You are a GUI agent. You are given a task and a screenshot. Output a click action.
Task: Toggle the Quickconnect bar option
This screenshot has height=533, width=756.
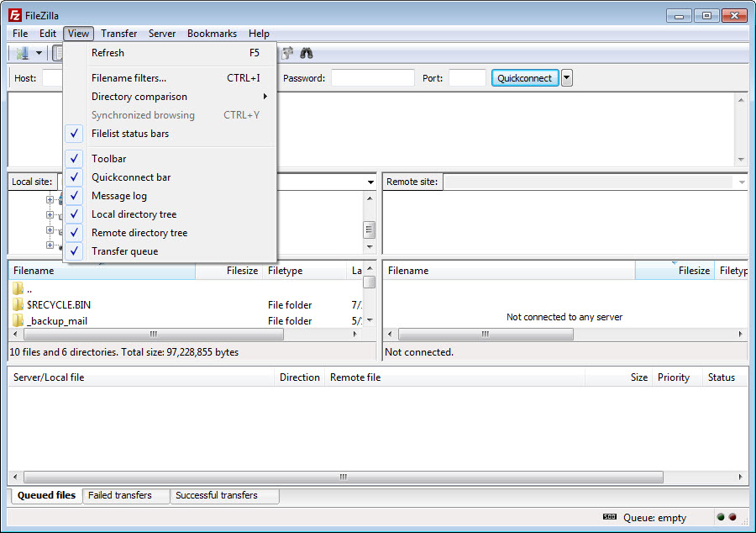pos(74,177)
